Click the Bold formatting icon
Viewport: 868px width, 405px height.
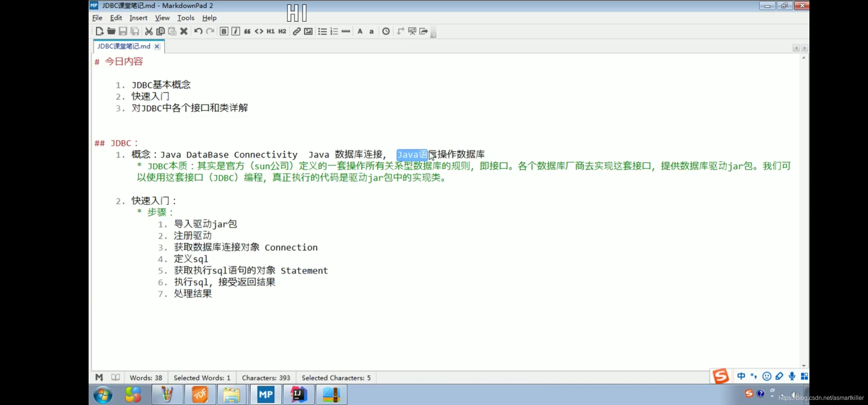[224, 31]
